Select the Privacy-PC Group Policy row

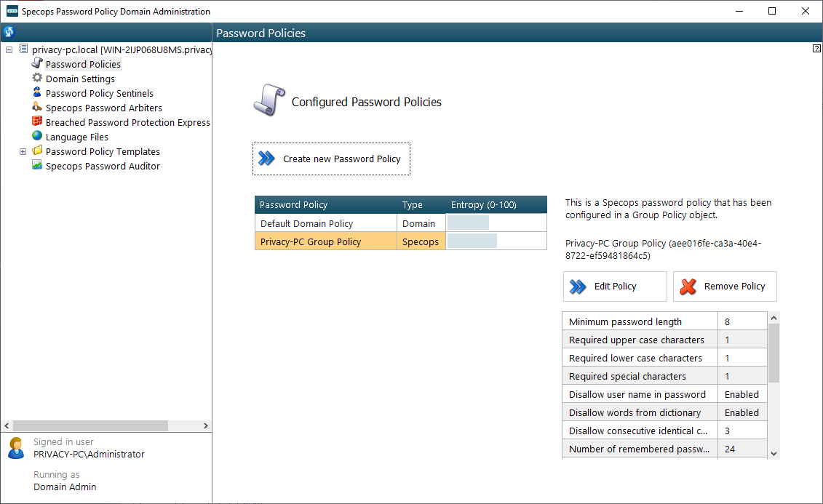401,241
